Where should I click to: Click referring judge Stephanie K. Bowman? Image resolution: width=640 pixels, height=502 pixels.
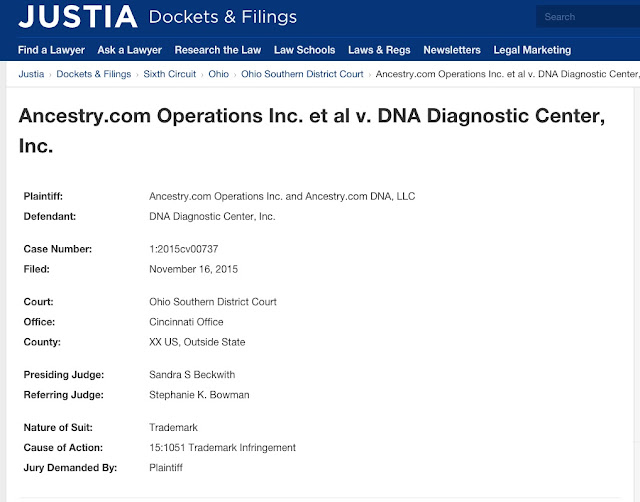point(199,395)
